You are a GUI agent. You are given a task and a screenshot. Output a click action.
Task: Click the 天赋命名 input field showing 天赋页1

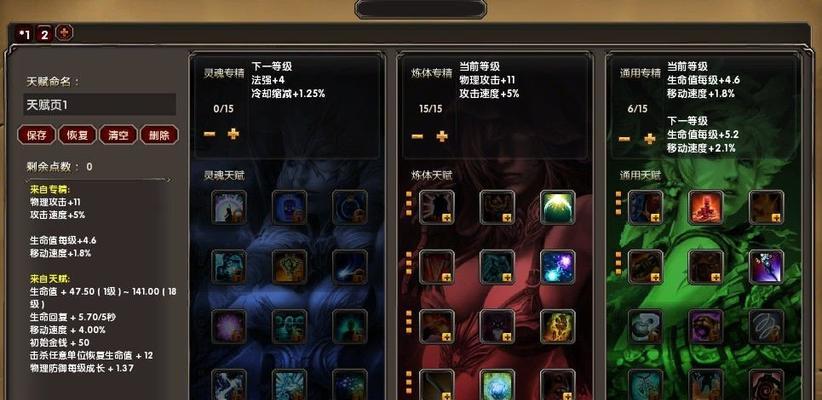point(99,104)
